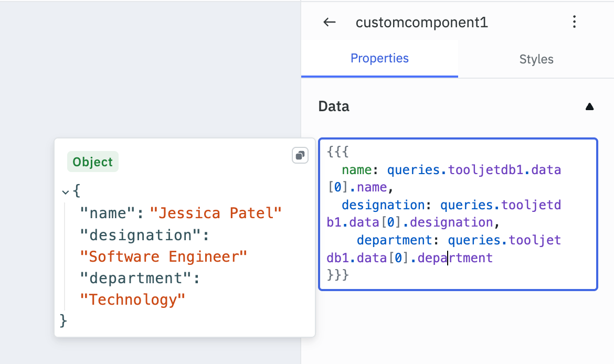Click the customcomponent1 title
614x364 pixels.
(x=421, y=22)
